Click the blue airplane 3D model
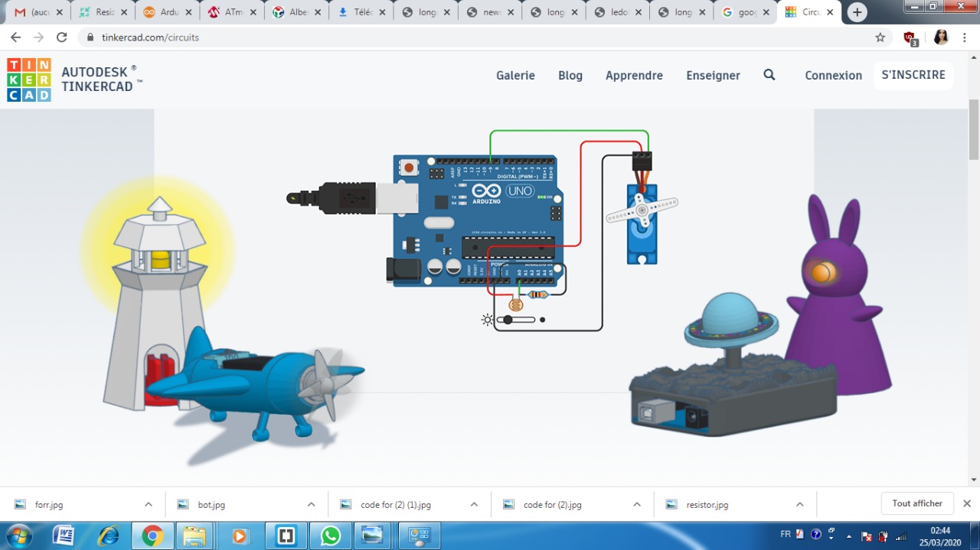 click(255, 385)
